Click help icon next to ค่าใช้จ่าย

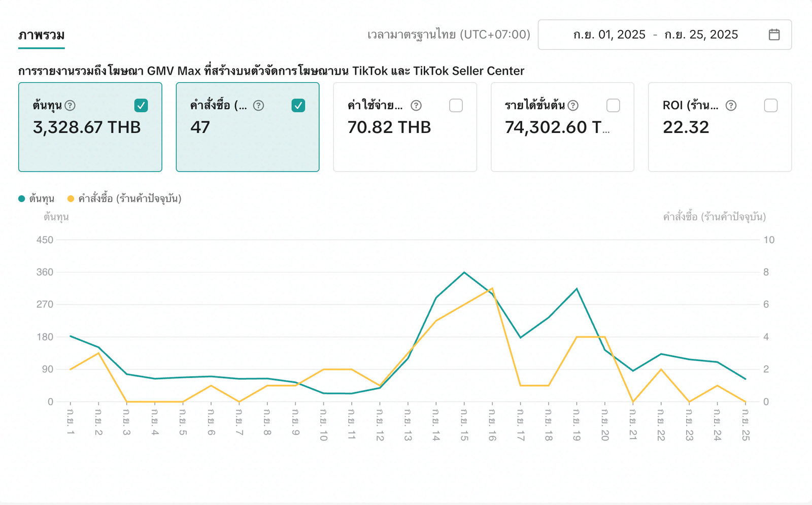[x=416, y=106]
